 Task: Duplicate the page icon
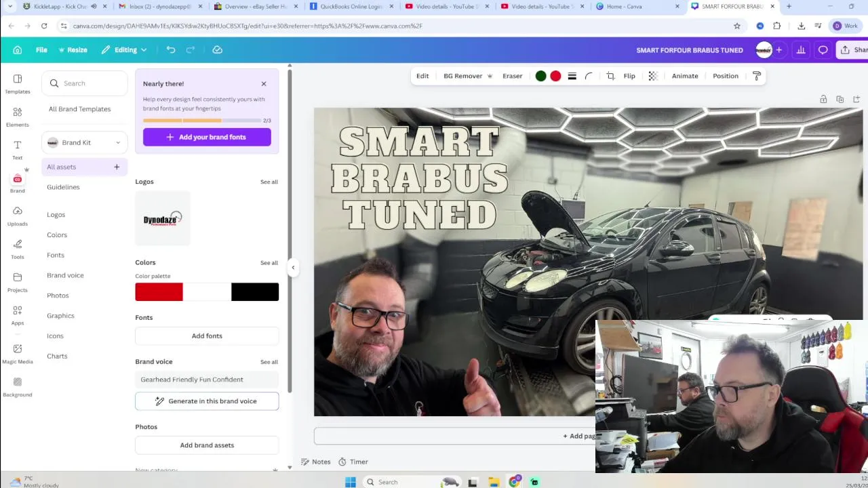tap(840, 99)
